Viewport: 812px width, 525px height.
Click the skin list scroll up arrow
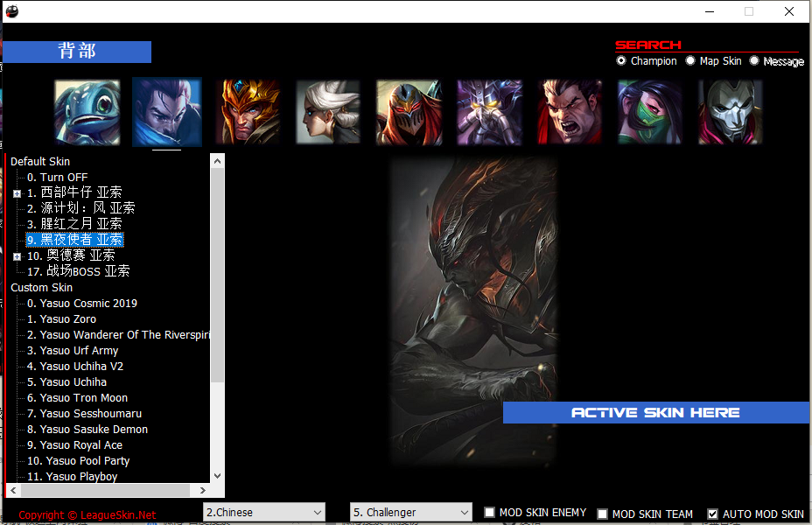click(x=218, y=161)
